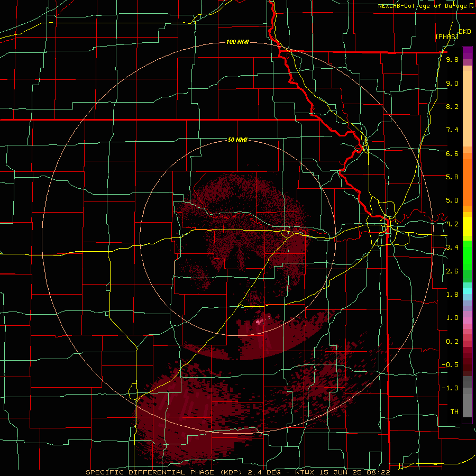The width and height of the screenshot is (476, 476).
Task: Click the 5.8 value on the color scale
Action: coord(452,177)
